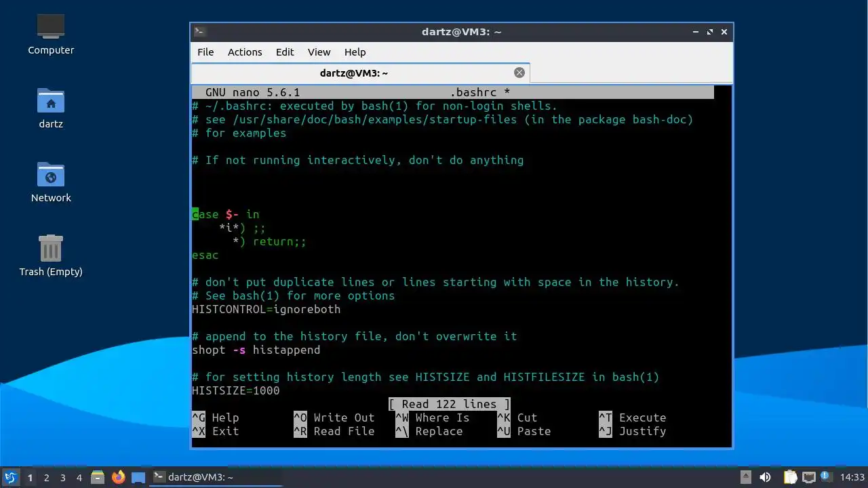This screenshot has width=868, height=488.
Task: Maximize the terminal window
Action: coord(710,31)
